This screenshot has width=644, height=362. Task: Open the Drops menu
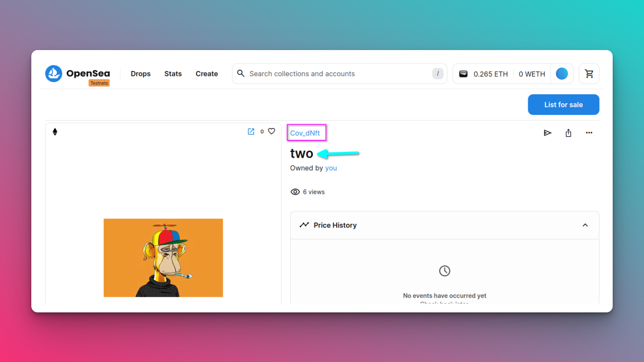[140, 74]
